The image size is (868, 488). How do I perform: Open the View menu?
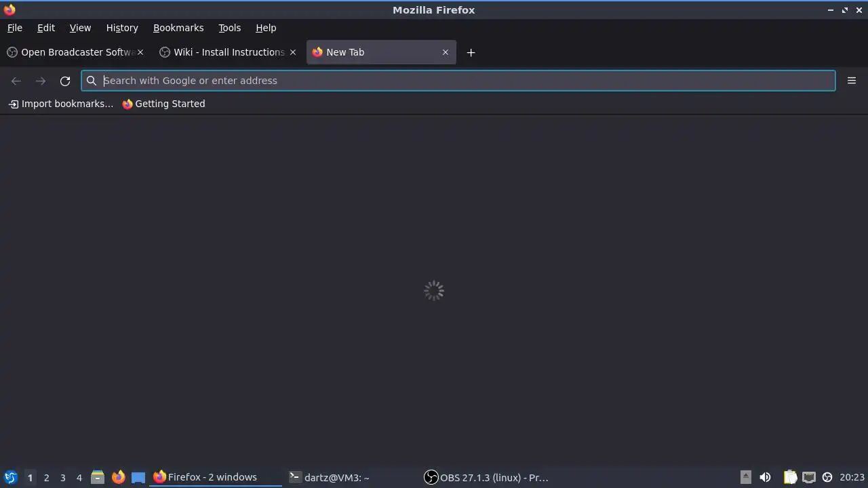tap(80, 28)
